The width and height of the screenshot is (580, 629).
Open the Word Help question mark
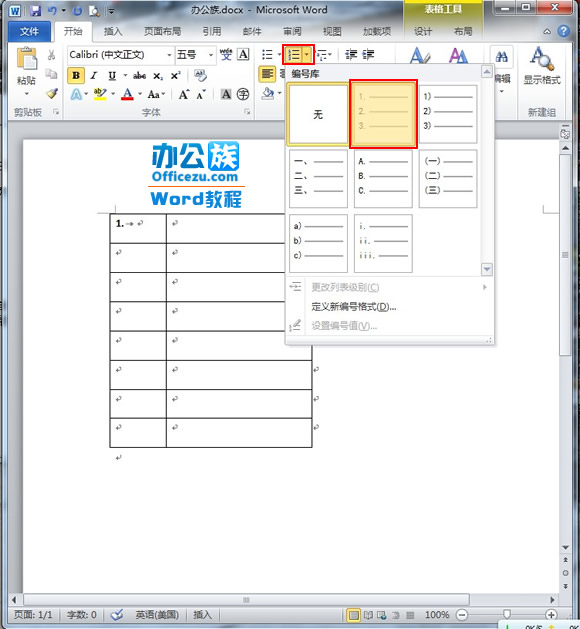564,31
